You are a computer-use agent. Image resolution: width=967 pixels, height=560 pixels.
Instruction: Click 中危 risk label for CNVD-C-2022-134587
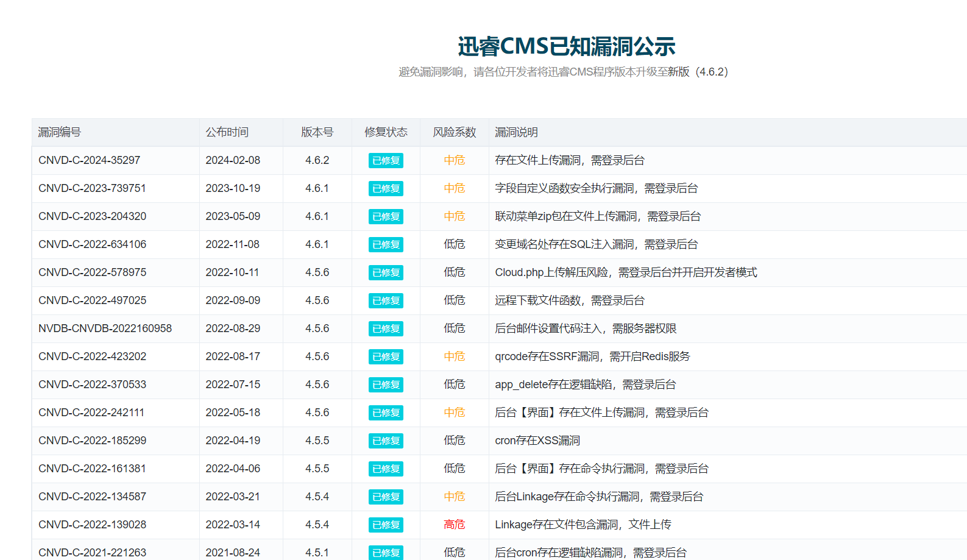coord(454,497)
